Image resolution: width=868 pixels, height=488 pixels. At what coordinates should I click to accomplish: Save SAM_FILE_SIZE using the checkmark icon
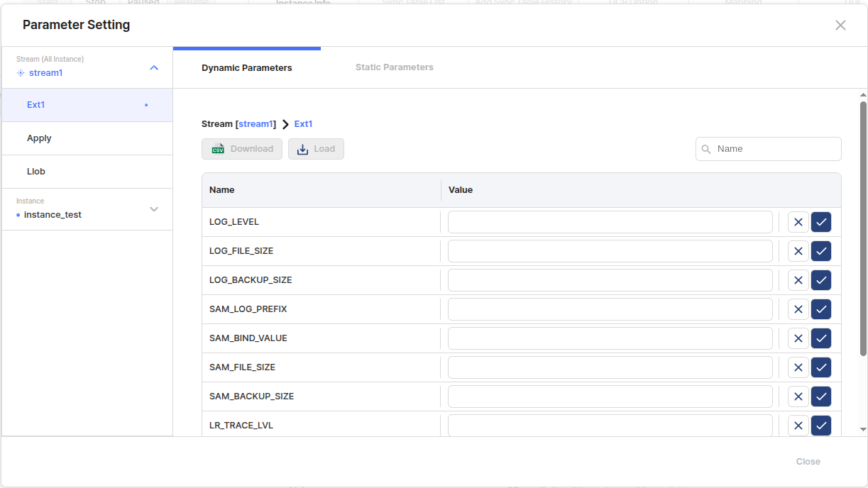click(821, 367)
